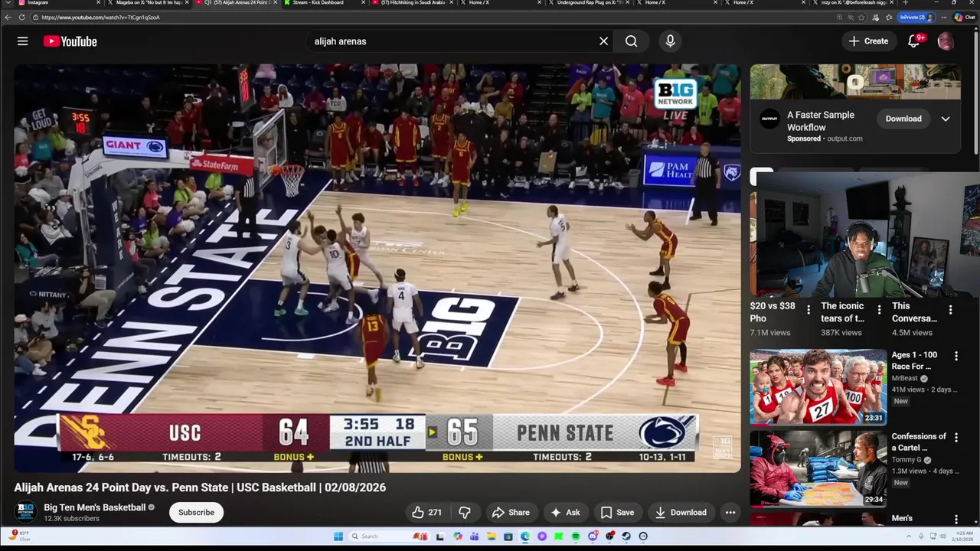980x551 pixels.
Task: Go back in the browser
Action: [x=8, y=17]
